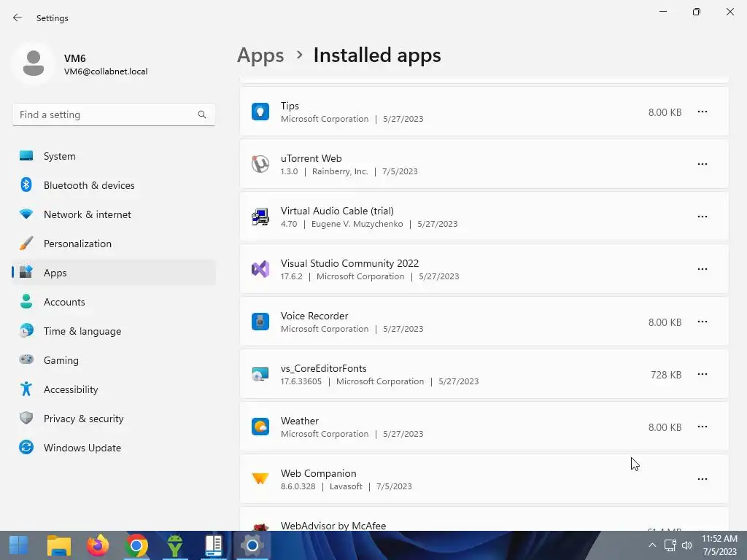The width and height of the screenshot is (747, 560).
Task: Click the Visual Studio Community 2022 name
Action: click(349, 263)
